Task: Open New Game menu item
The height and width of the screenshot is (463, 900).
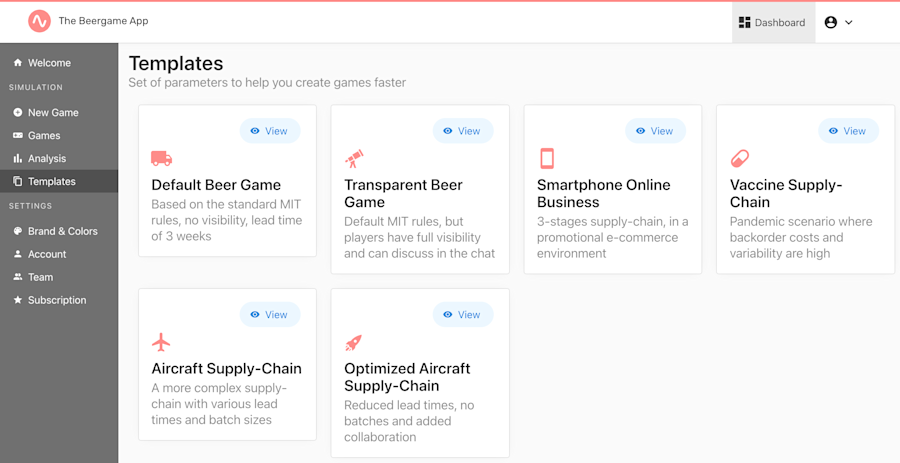Action: click(53, 112)
